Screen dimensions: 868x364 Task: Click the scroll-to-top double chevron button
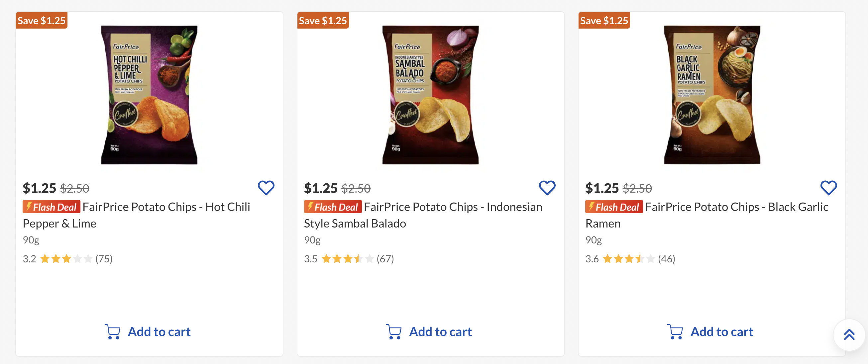[849, 334]
